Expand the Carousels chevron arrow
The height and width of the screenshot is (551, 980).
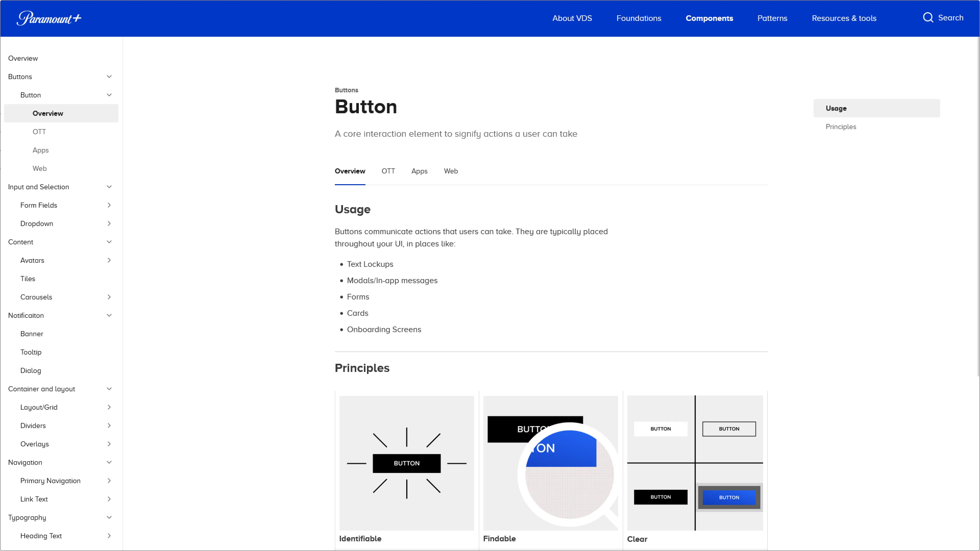pyautogui.click(x=109, y=297)
